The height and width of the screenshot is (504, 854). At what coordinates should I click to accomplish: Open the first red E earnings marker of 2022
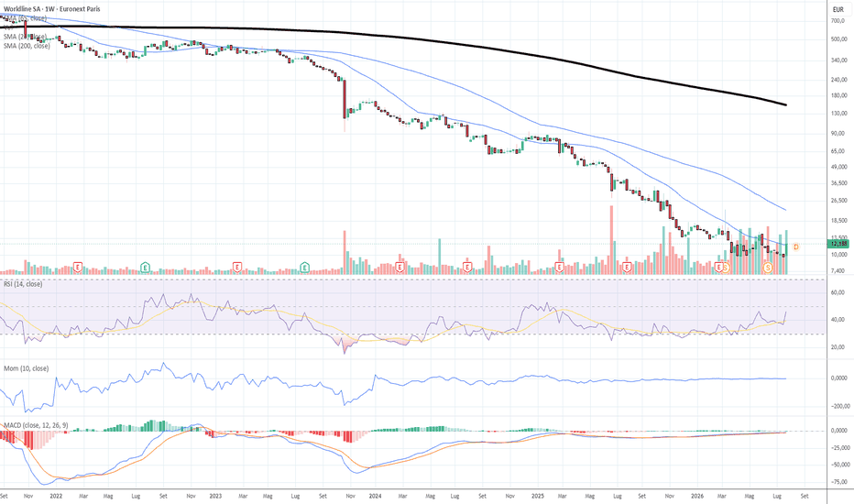click(78, 268)
